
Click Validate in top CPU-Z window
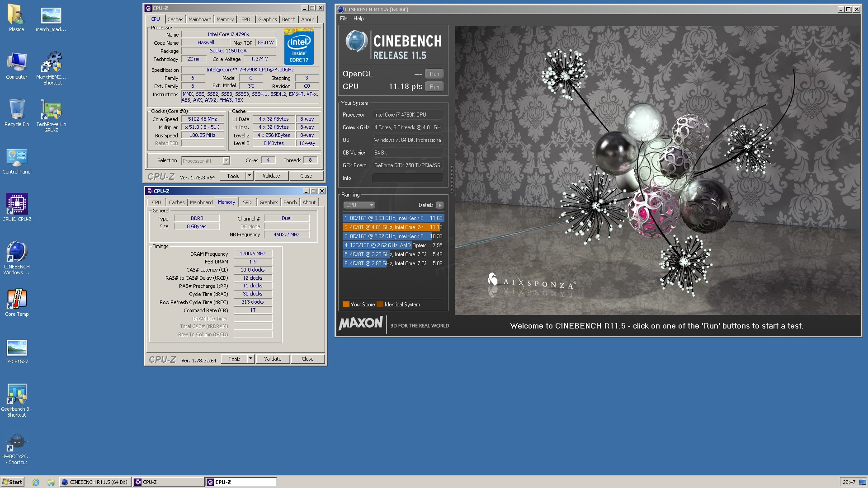pos(271,176)
